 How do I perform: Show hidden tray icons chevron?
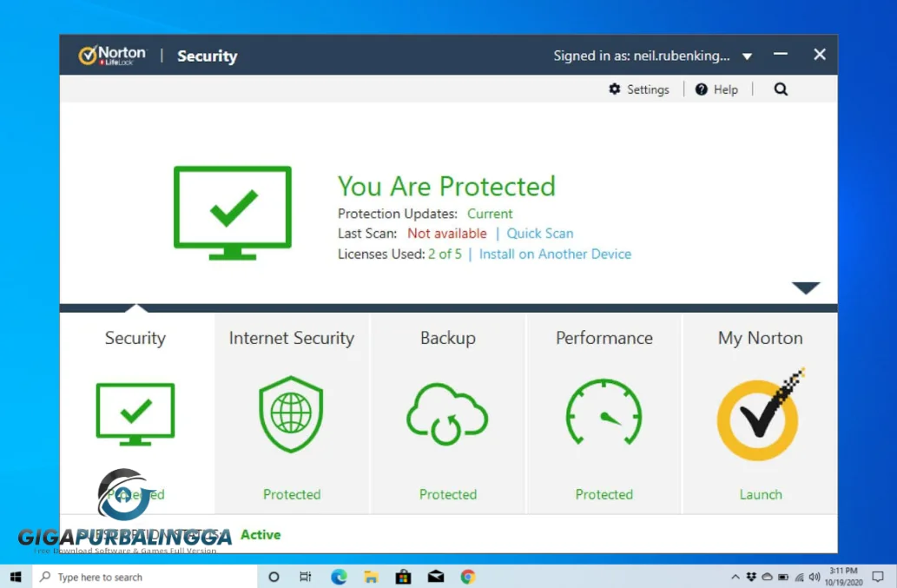coord(735,577)
